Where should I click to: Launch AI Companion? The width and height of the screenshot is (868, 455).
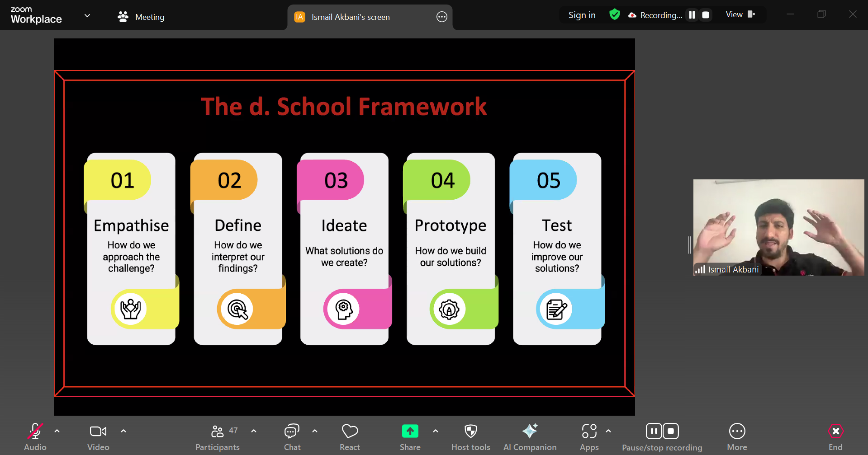click(530, 436)
